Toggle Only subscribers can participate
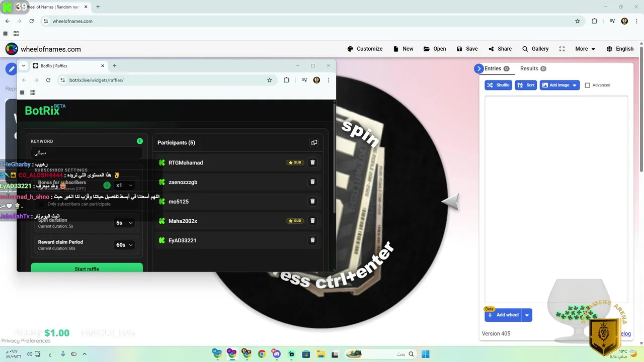644x362 pixels. (x=41, y=204)
